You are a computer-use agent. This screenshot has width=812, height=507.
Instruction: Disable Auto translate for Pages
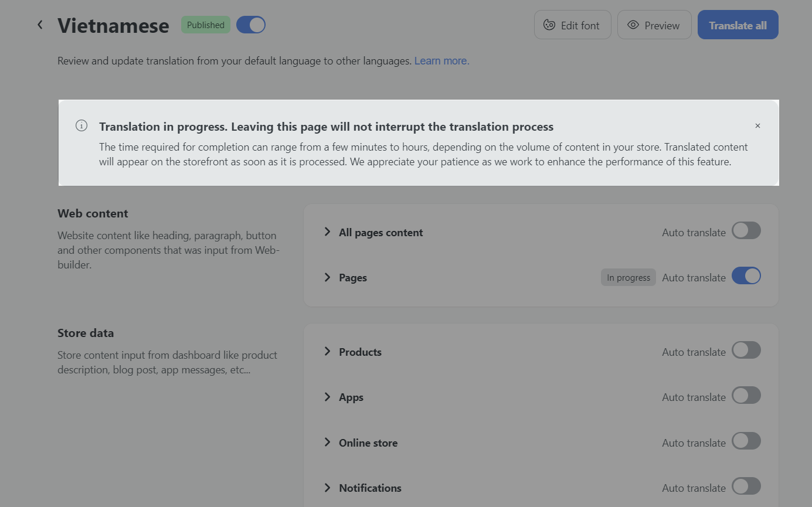[x=746, y=276]
